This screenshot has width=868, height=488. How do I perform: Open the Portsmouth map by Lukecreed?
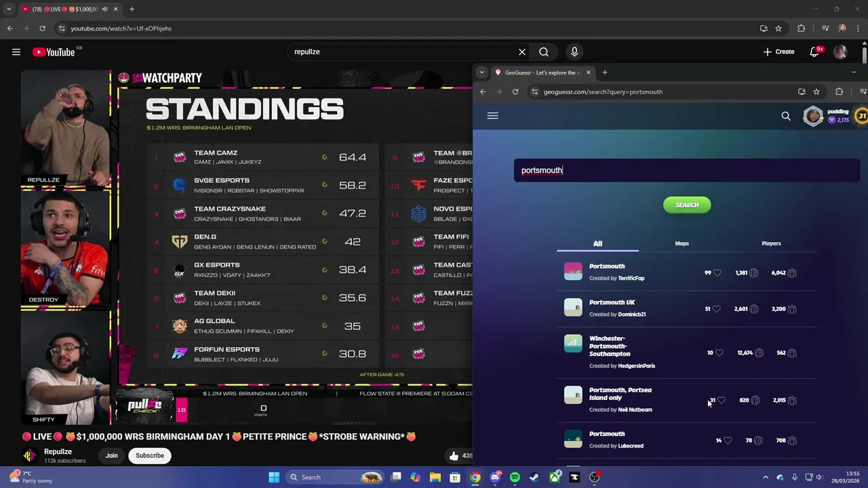tap(607, 434)
